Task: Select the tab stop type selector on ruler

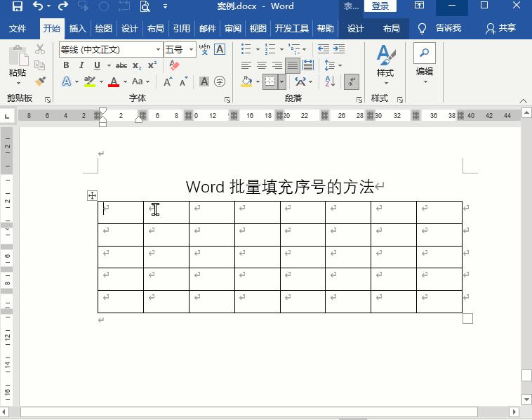Action: 7,117
